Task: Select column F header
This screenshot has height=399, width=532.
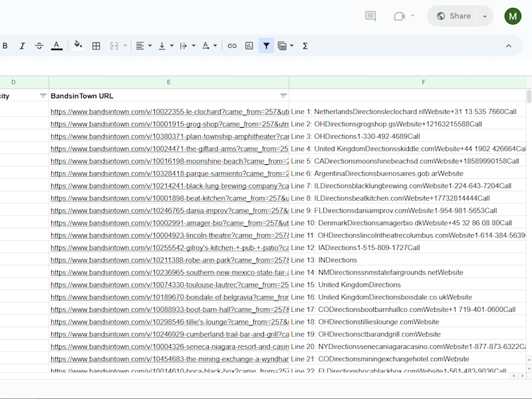Action: [x=424, y=82]
